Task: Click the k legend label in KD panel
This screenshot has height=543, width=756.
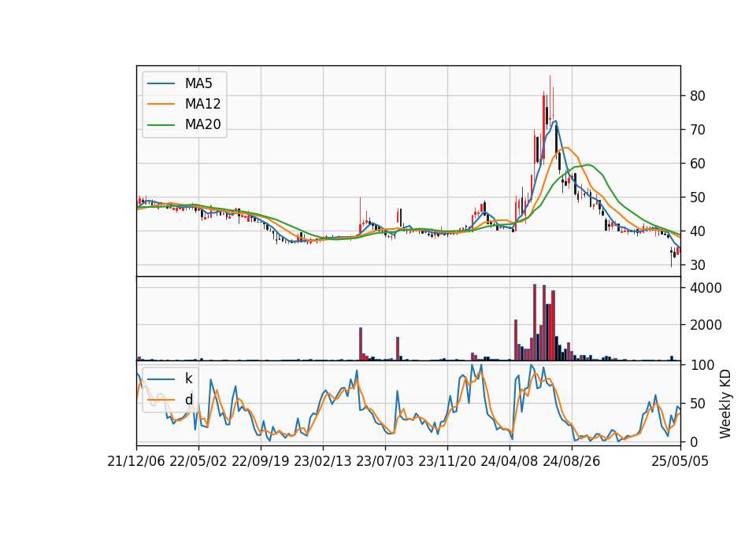Action: (188, 379)
